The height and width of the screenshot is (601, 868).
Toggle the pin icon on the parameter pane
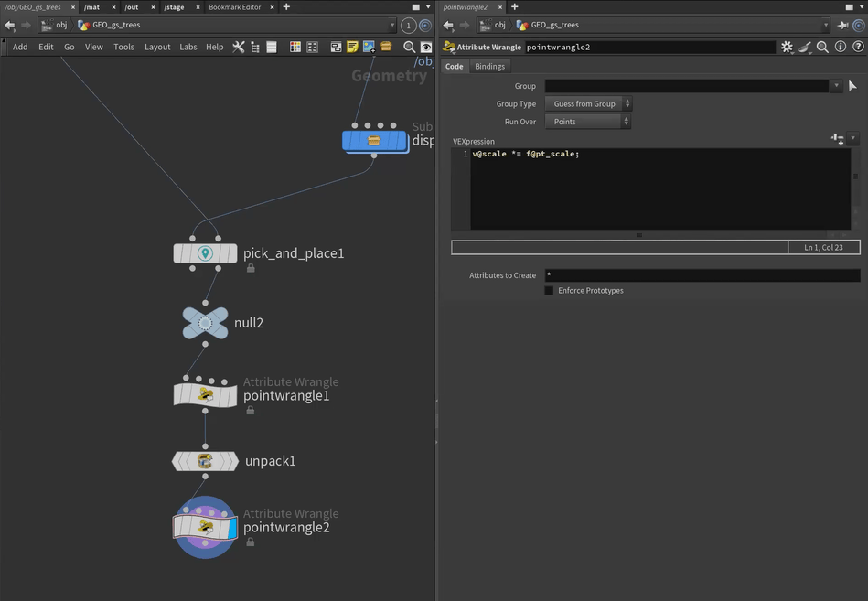tap(843, 26)
